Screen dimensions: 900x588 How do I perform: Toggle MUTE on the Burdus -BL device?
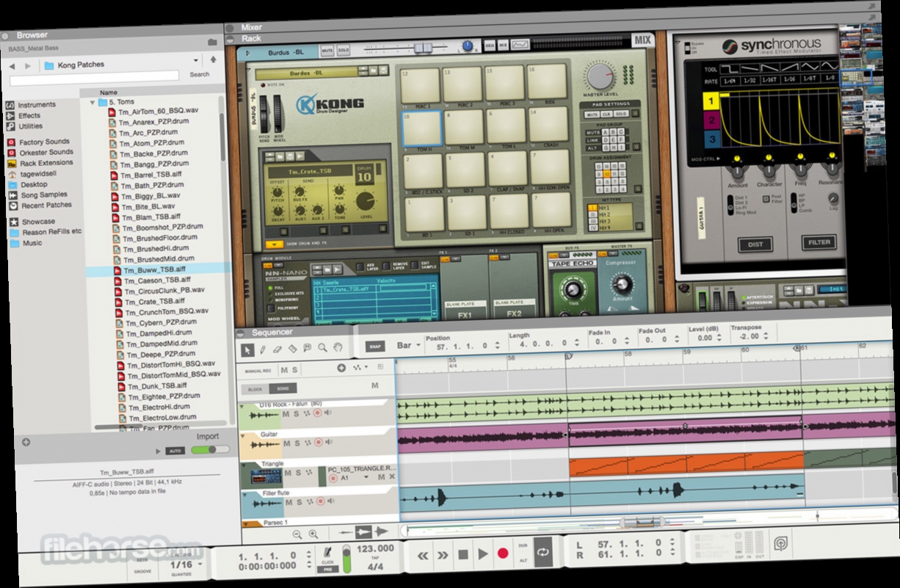point(327,50)
